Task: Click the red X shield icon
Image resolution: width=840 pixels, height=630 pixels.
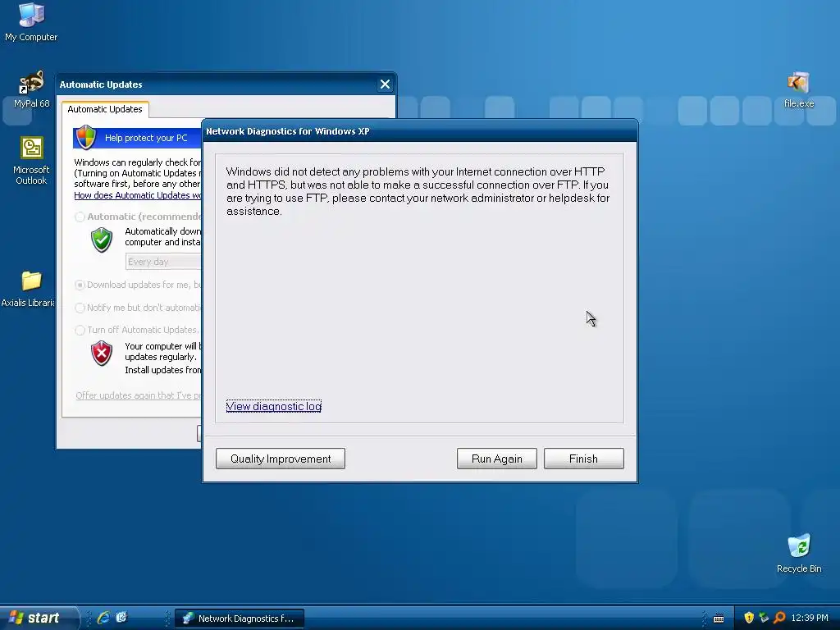Action: 101,353
